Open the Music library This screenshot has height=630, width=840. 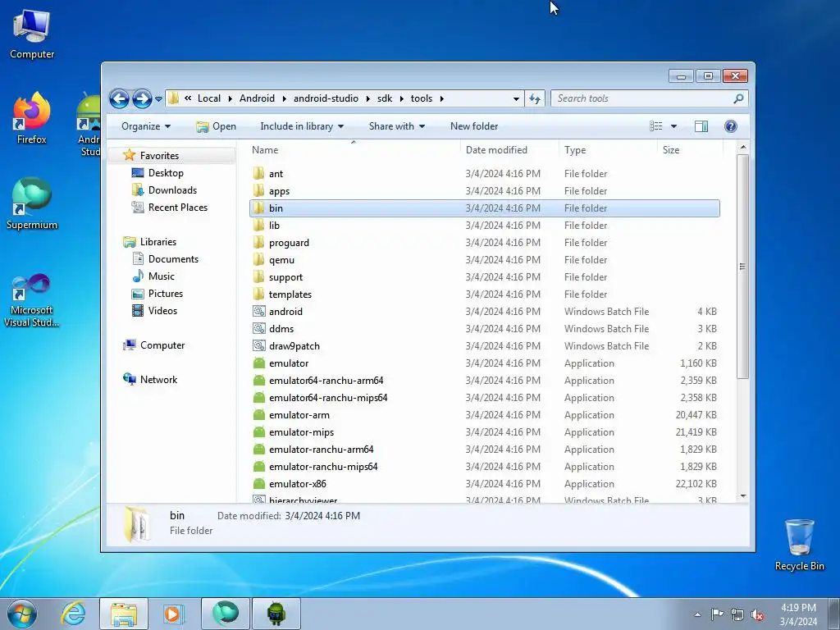(162, 276)
